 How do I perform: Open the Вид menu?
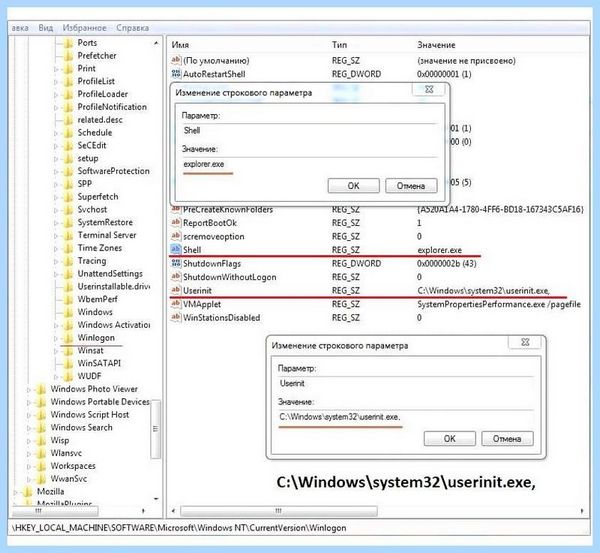[46, 28]
